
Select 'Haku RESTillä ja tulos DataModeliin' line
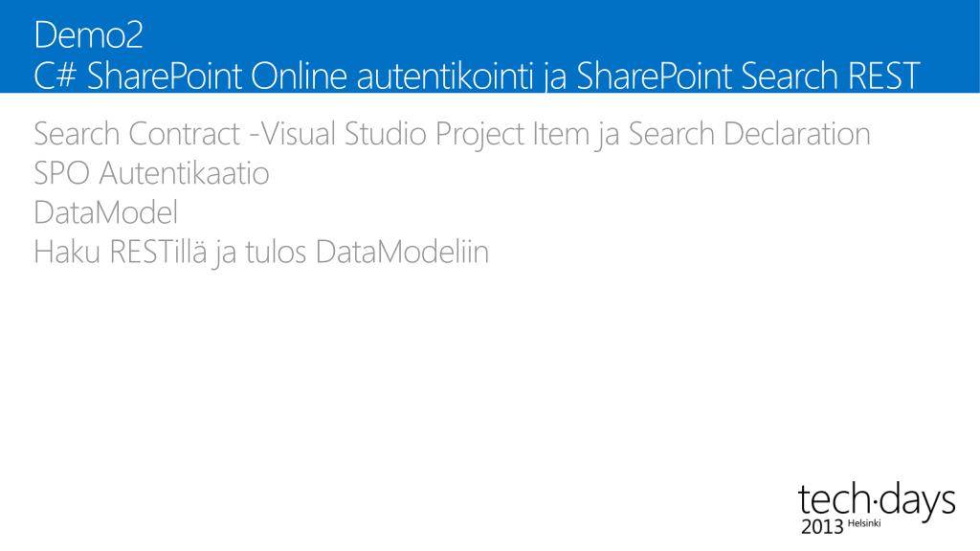pyautogui.click(x=261, y=253)
